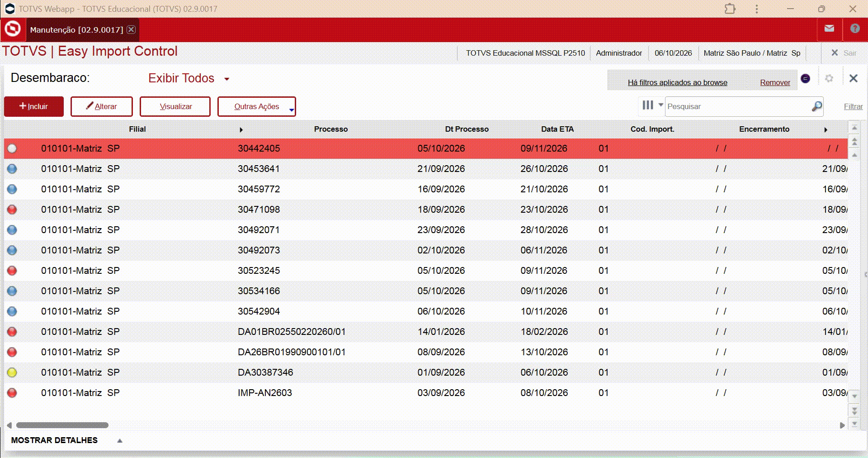Image resolution: width=868 pixels, height=458 pixels.
Task: Click the horizontal scrollbar right arrow
Action: [x=842, y=425]
